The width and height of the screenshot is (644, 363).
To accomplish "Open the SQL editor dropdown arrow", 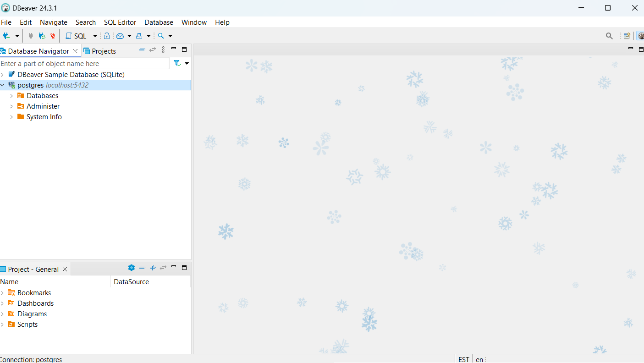I will click(95, 36).
